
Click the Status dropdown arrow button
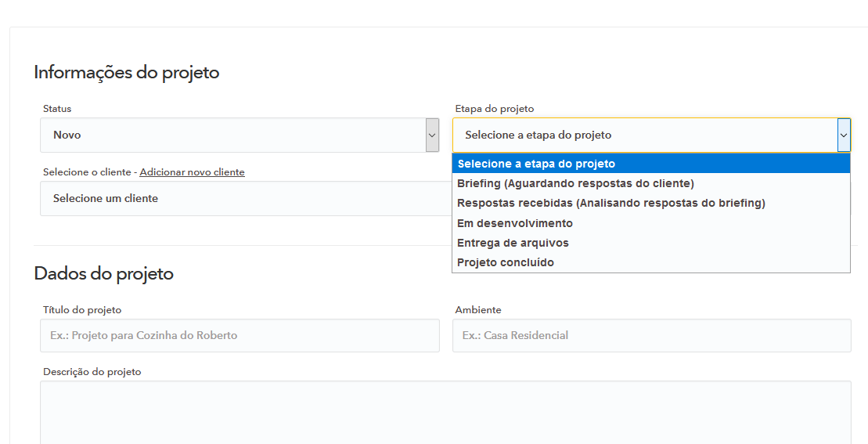click(432, 135)
